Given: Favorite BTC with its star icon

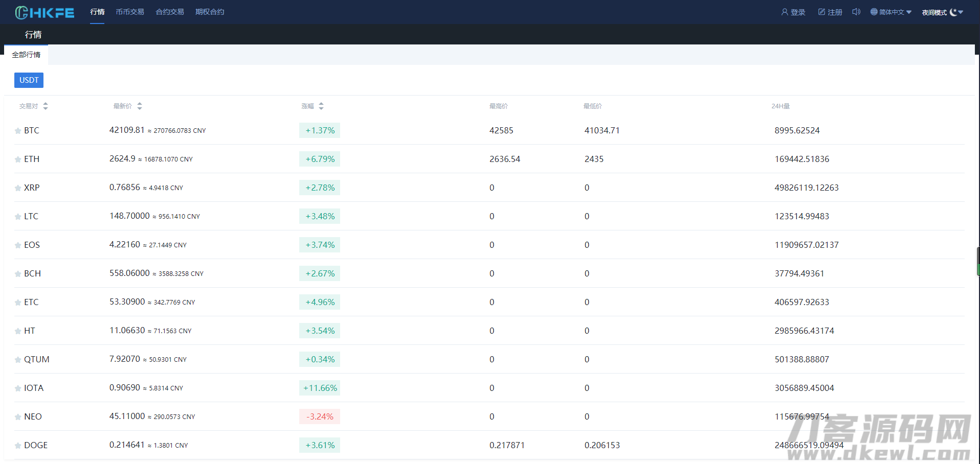Looking at the screenshot, I should (x=18, y=131).
